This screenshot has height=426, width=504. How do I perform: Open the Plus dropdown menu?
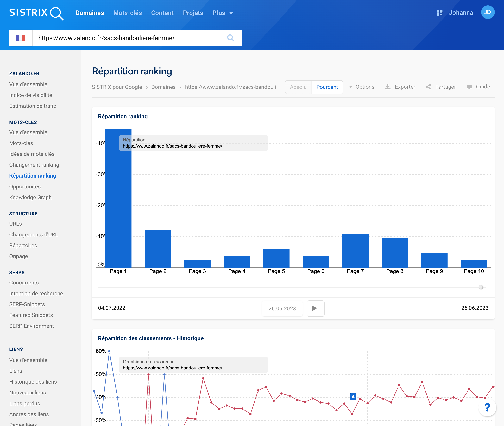(222, 13)
